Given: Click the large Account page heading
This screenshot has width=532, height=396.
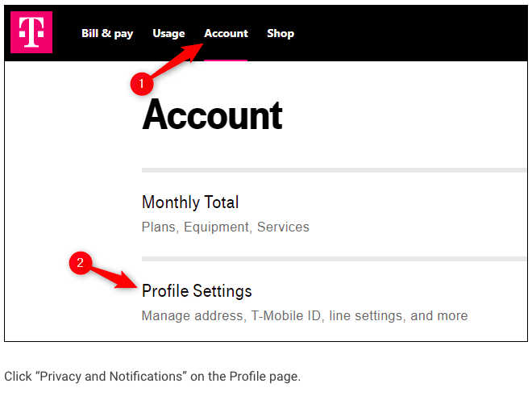Looking at the screenshot, I should point(212,115).
